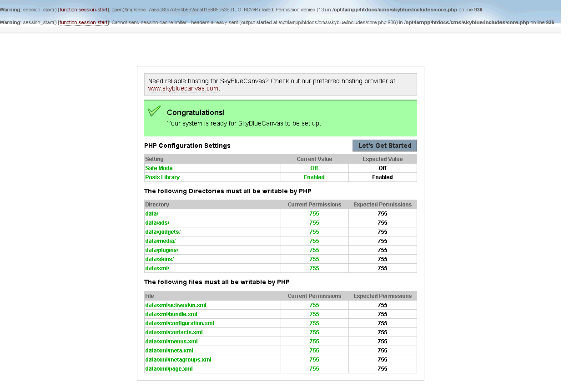The height and width of the screenshot is (392, 569).
Task: Click the 'data/xml/configuration.xml' file name
Action: coord(180,323)
